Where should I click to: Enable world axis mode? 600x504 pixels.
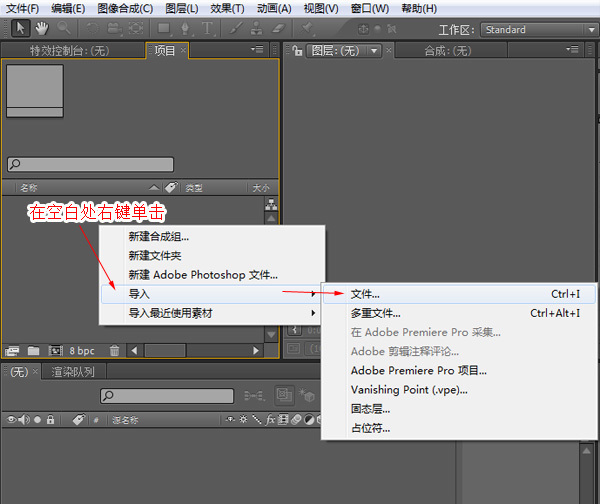click(378, 29)
